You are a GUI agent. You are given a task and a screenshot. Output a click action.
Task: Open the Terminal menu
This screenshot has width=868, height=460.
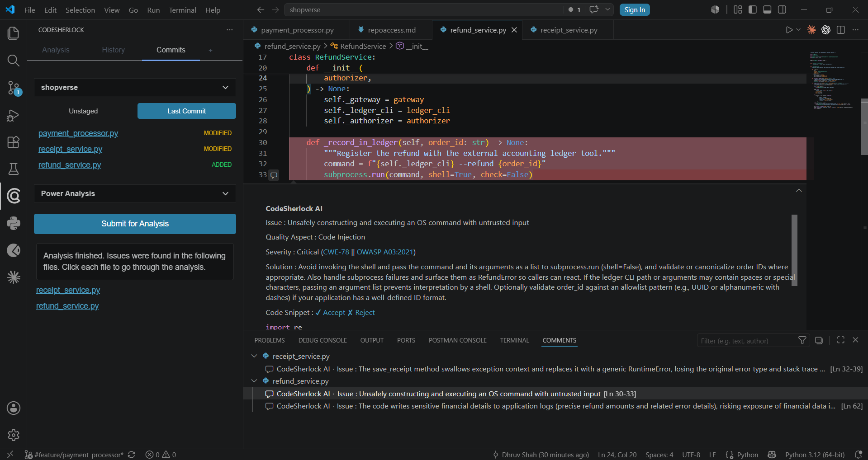pyautogui.click(x=182, y=10)
